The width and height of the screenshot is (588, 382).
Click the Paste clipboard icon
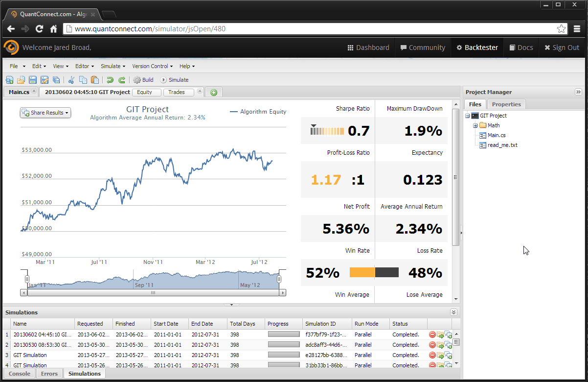click(95, 80)
